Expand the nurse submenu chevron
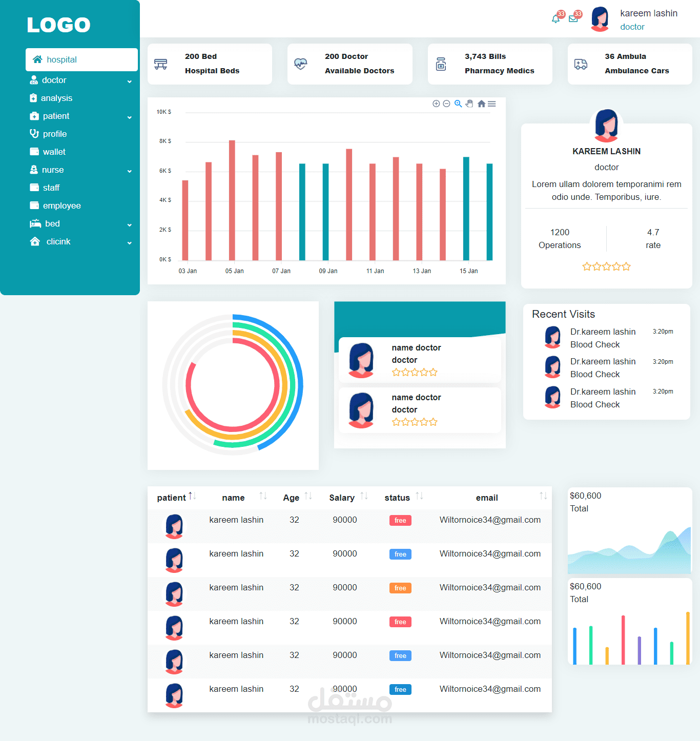 tap(130, 171)
